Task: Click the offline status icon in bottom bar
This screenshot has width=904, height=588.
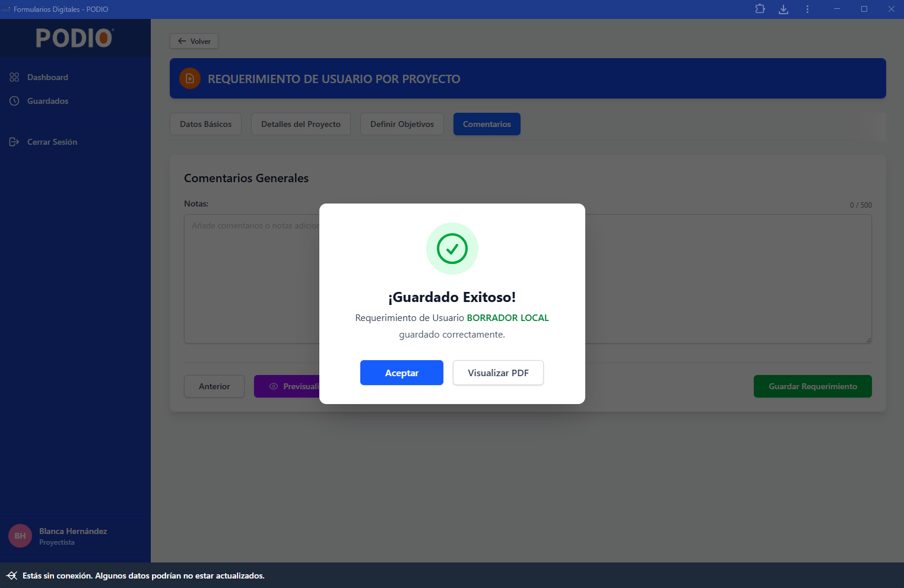Action: click(12, 576)
